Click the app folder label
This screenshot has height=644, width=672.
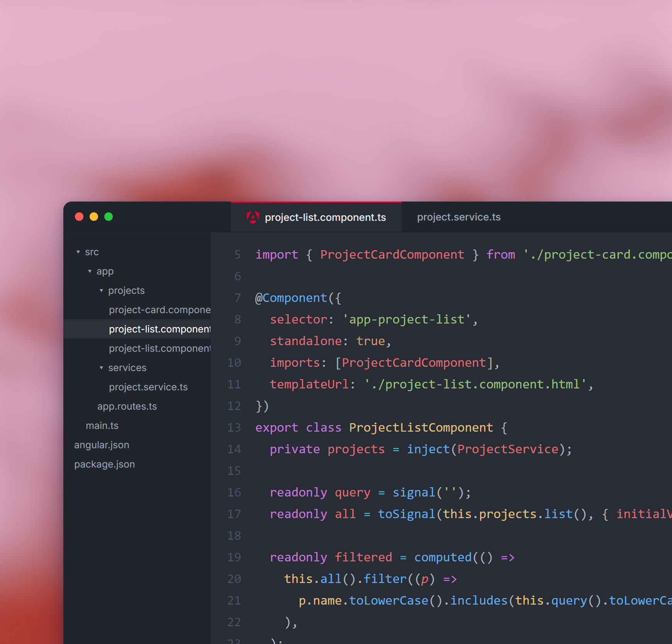click(x=105, y=271)
